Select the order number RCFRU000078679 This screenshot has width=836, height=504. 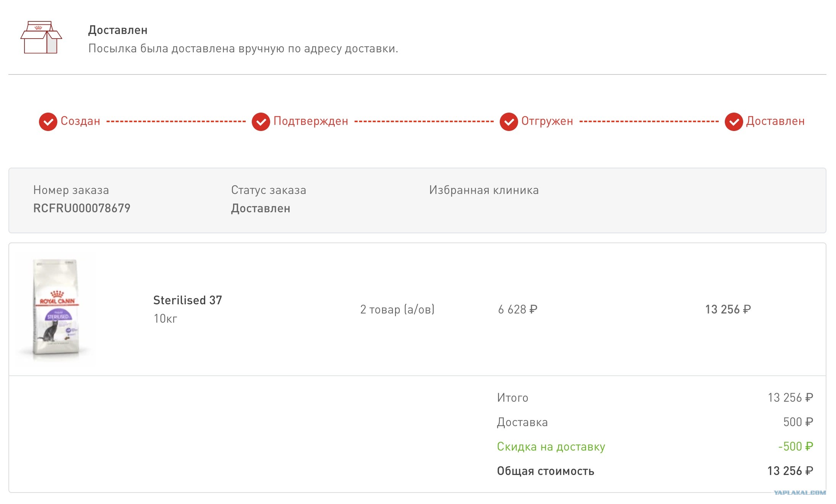point(82,208)
